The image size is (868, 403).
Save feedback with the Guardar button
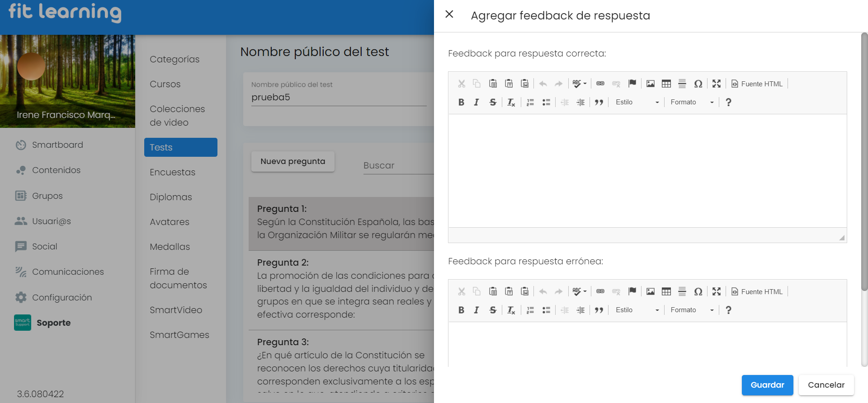pyautogui.click(x=767, y=385)
